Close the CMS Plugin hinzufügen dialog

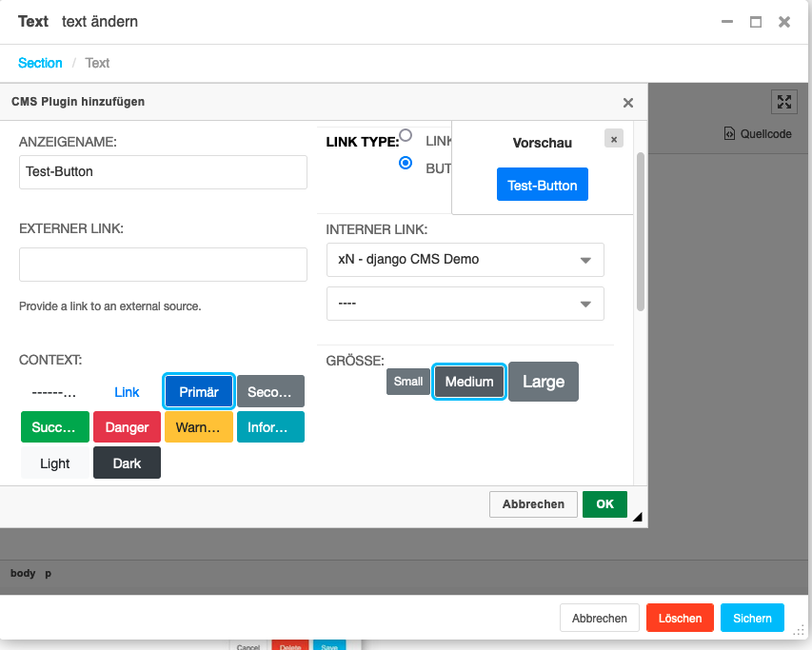tap(627, 102)
